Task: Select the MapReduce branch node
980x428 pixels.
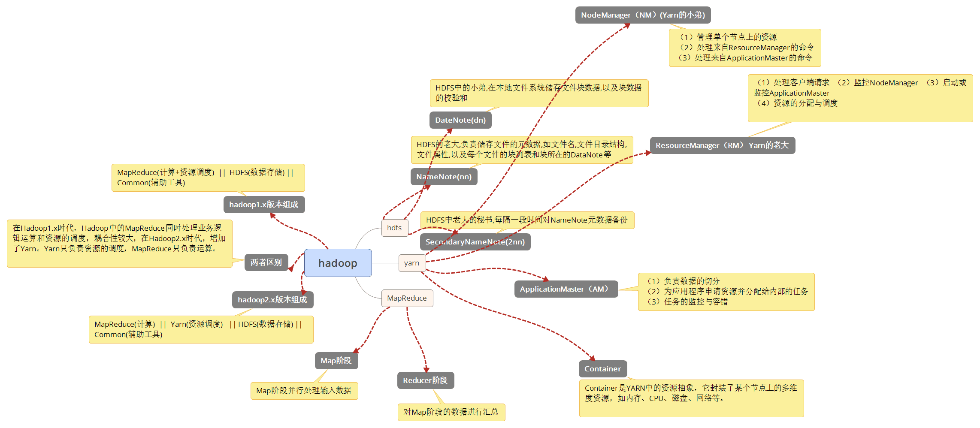Action: coord(407,298)
